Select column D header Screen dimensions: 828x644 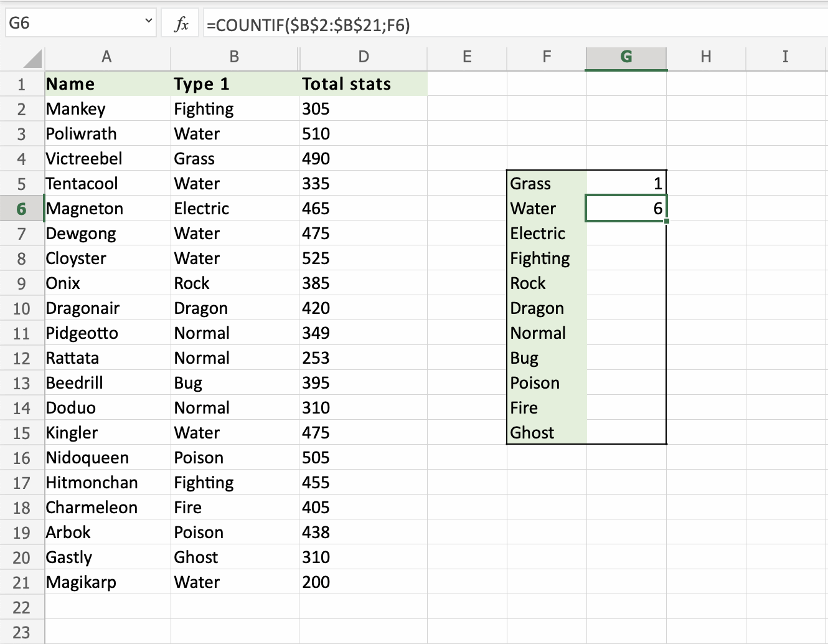pyautogui.click(x=364, y=57)
